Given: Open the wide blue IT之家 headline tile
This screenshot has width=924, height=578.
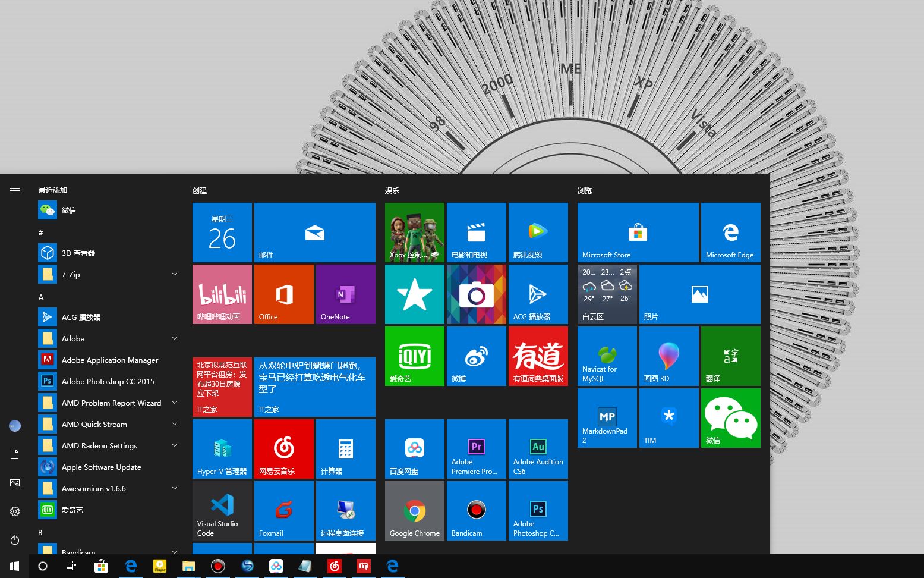Looking at the screenshot, I should click(315, 387).
